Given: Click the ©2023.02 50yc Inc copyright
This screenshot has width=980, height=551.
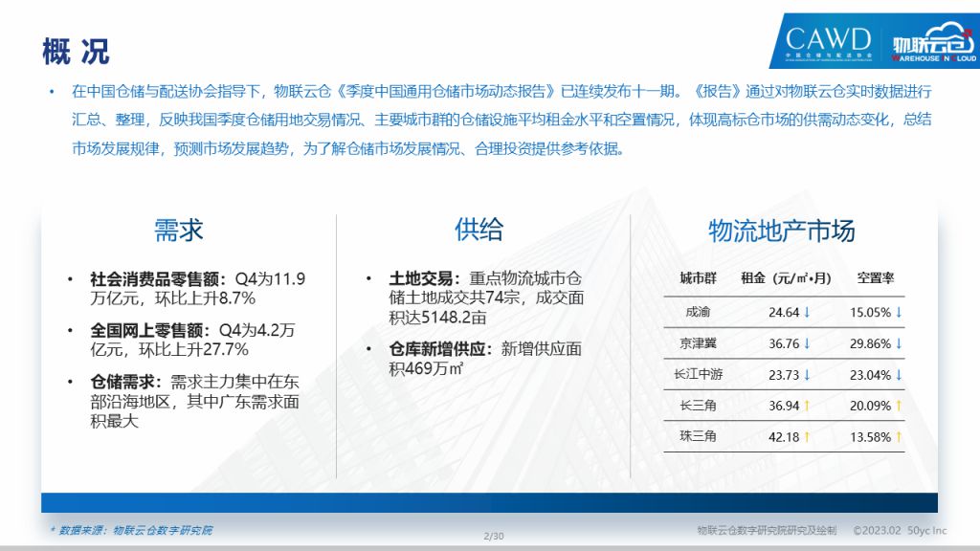Looking at the screenshot, I should 900,530.
